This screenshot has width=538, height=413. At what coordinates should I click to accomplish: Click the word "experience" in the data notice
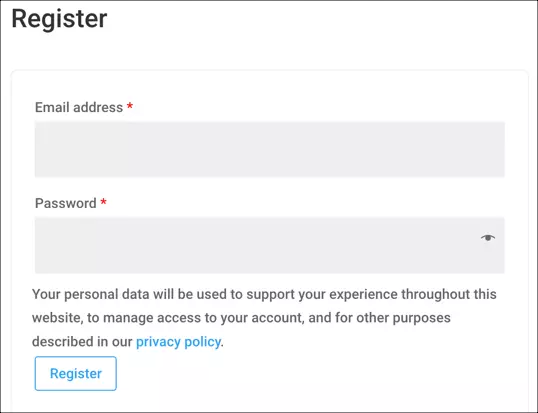[x=363, y=295]
